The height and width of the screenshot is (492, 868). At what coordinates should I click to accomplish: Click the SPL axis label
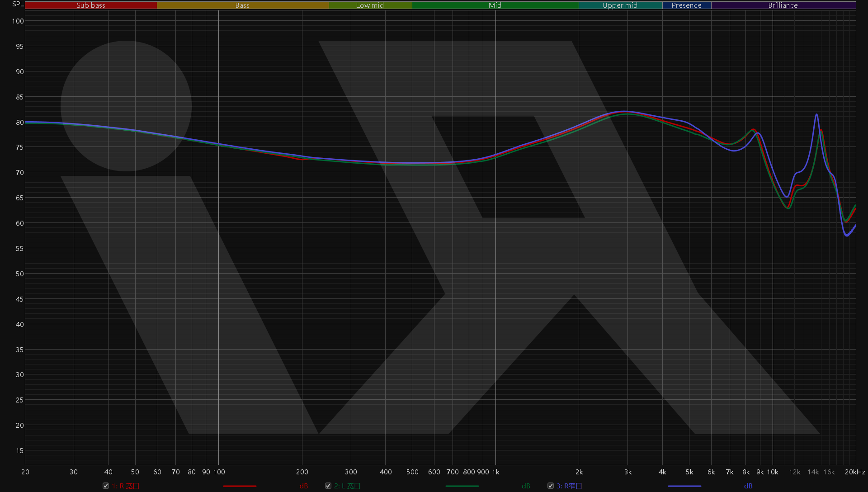pyautogui.click(x=18, y=4)
